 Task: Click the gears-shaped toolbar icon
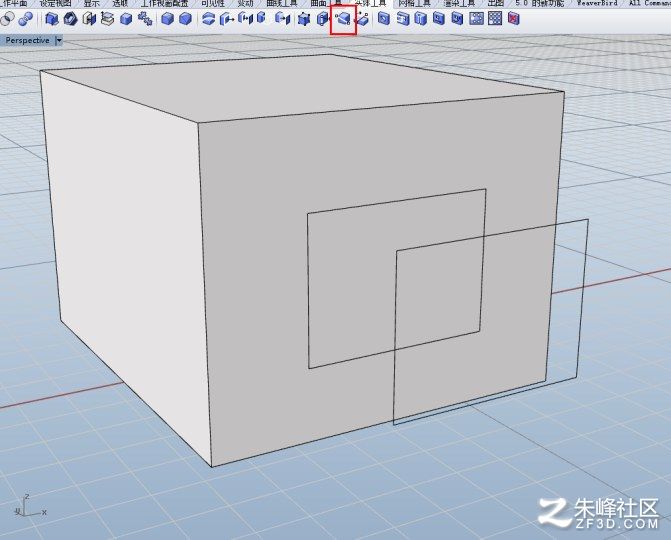tap(145, 19)
